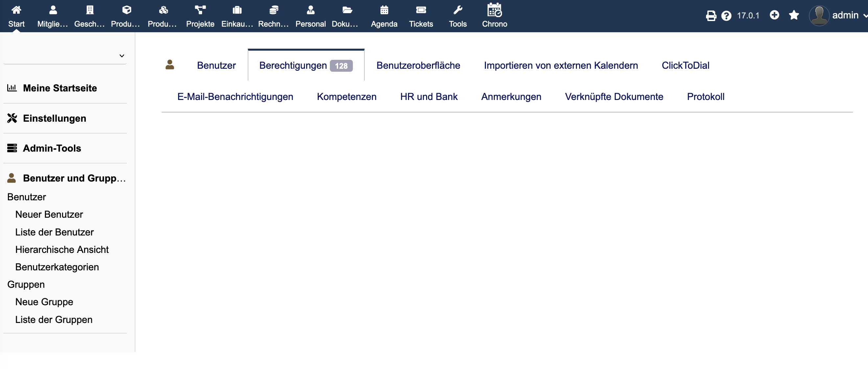Switch to the Kompetenzen tab
Screen dimensions: 868x369
(346, 97)
